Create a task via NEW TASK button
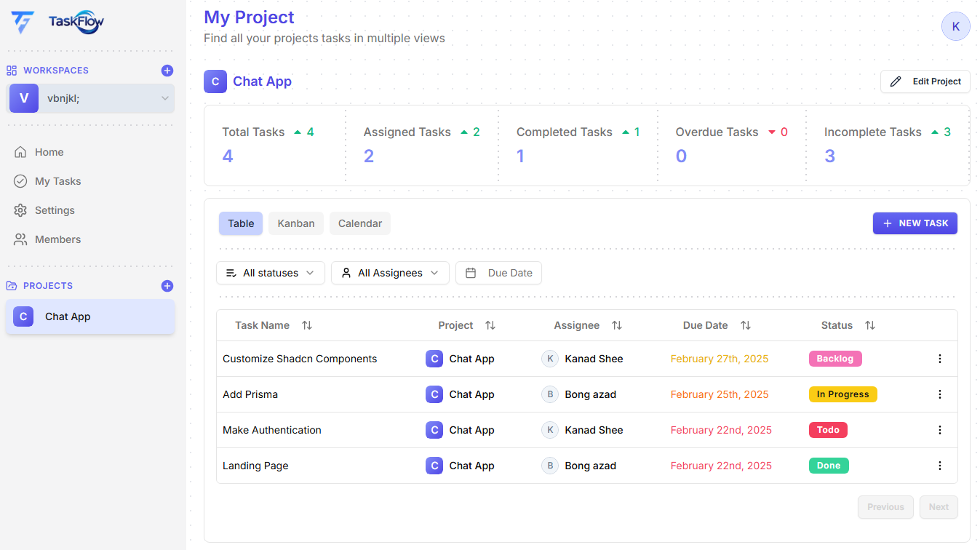The height and width of the screenshot is (550, 980). click(915, 223)
